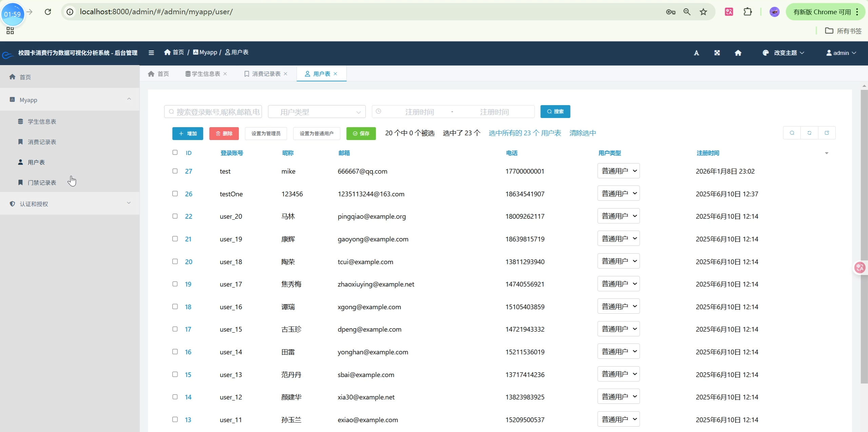
Task: Click the search box for 登录账号 and 昵称
Action: tap(213, 112)
